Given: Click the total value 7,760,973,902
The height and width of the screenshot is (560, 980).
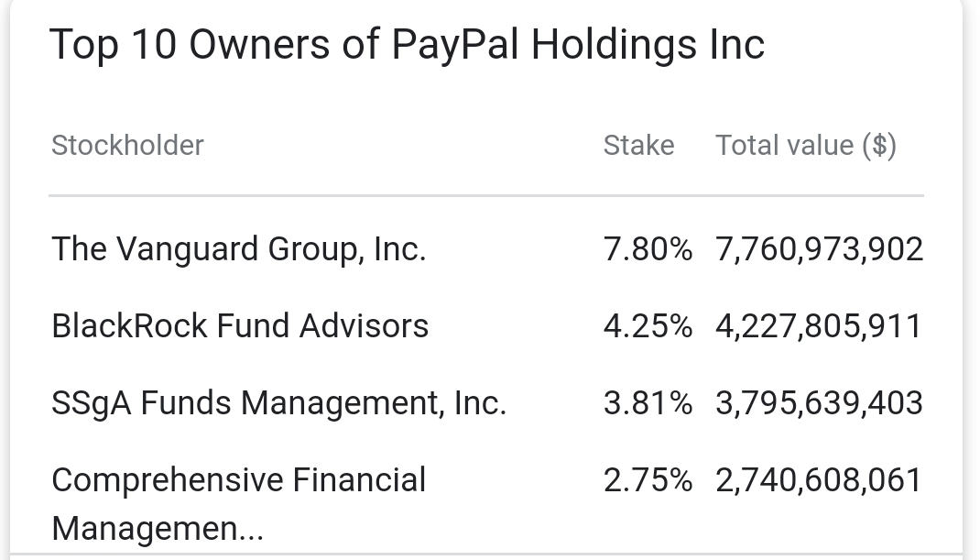Looking at the screenshot, I should [x=819, y=248].
